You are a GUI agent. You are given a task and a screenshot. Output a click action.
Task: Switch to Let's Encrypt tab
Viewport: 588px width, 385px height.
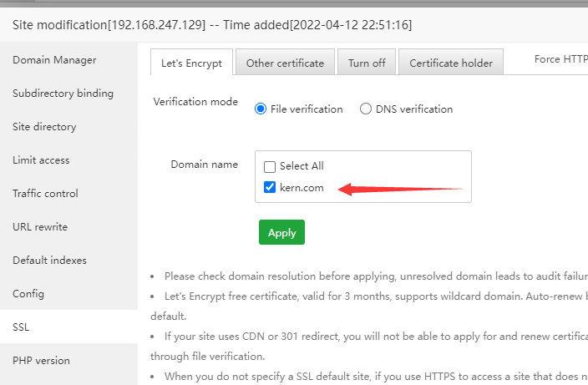coord(191,63)
